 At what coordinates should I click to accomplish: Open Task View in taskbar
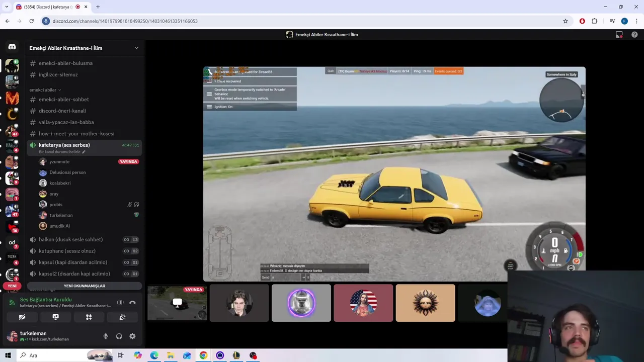[x=121, y=355]
